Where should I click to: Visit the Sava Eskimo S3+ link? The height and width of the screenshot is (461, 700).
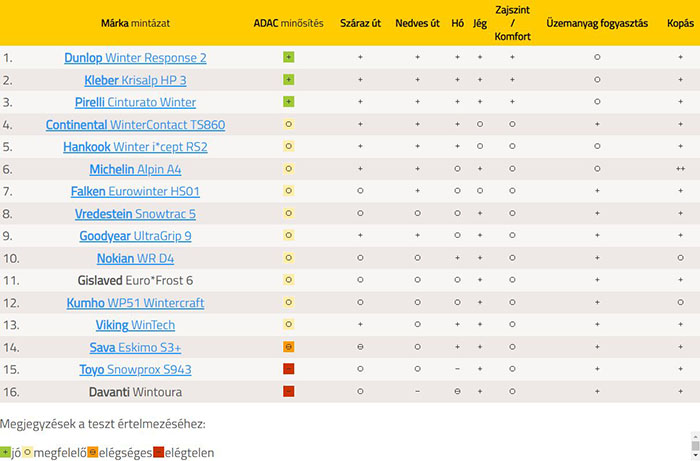tap(135, 347)
